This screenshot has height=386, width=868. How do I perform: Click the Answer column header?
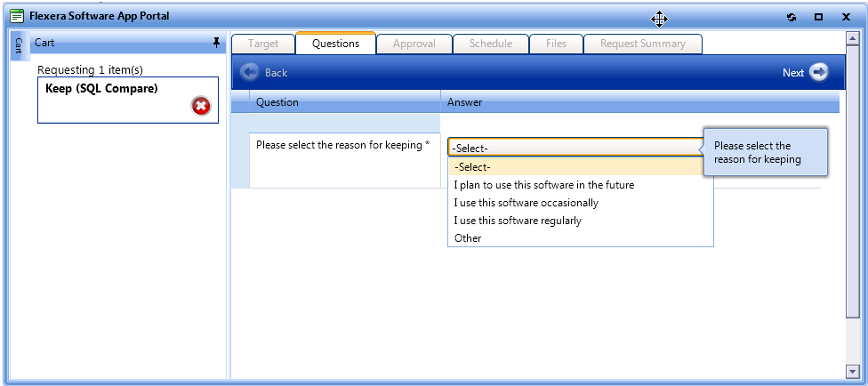[640, 102]
